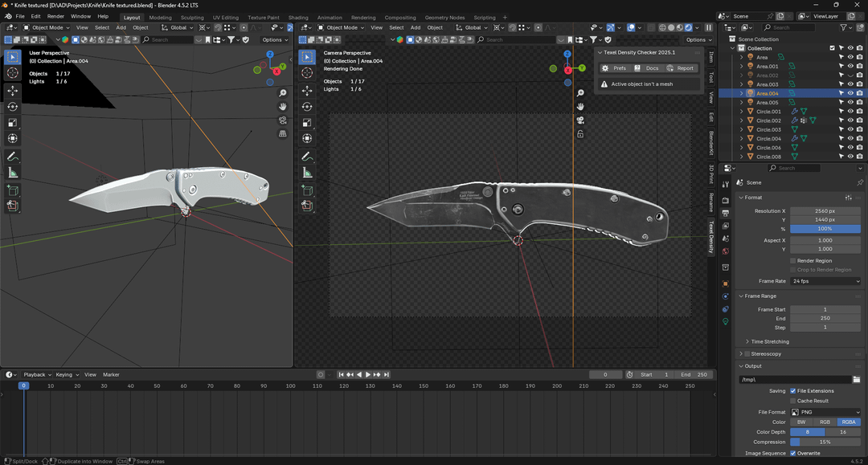The image size is (868, 465).
Task: Jump to the timeline end frame button
Action: [x=387, y=374]
